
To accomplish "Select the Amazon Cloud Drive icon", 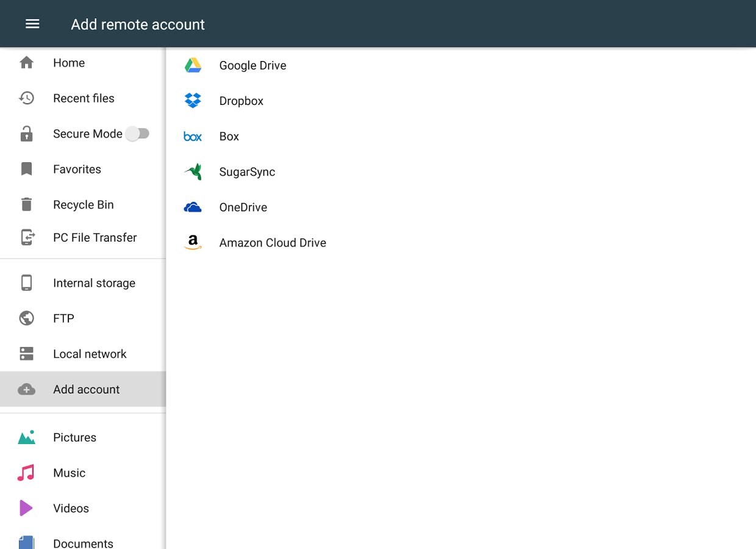I will click(193, 243).
